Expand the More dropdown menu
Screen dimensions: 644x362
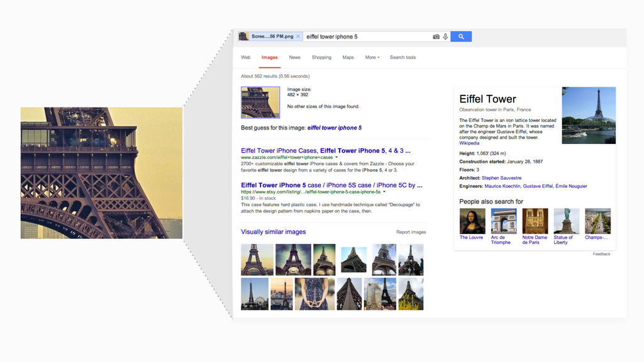[372, 57]
